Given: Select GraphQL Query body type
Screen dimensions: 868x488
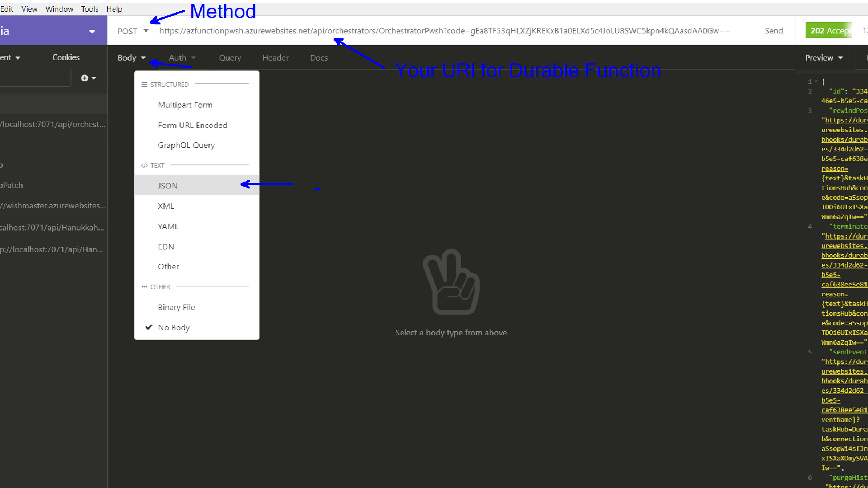Looking at the screenshot, I should (x=186, y=145).
